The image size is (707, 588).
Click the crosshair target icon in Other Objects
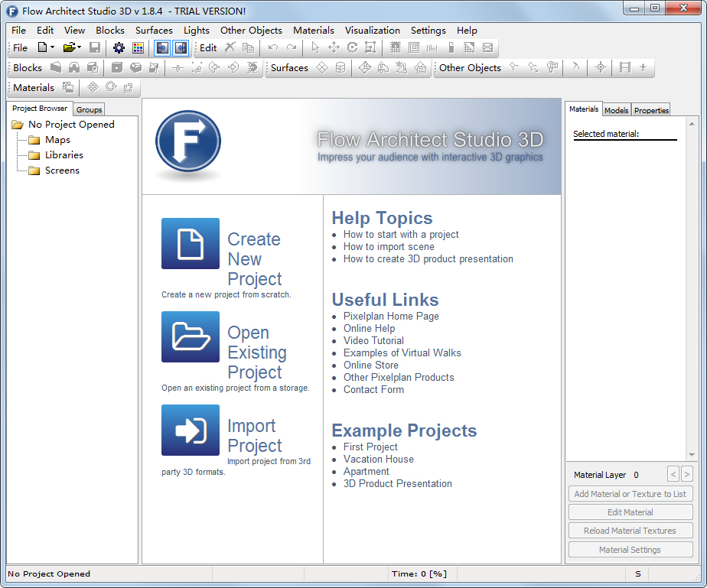pyautogui.click(x=600, y=67)
